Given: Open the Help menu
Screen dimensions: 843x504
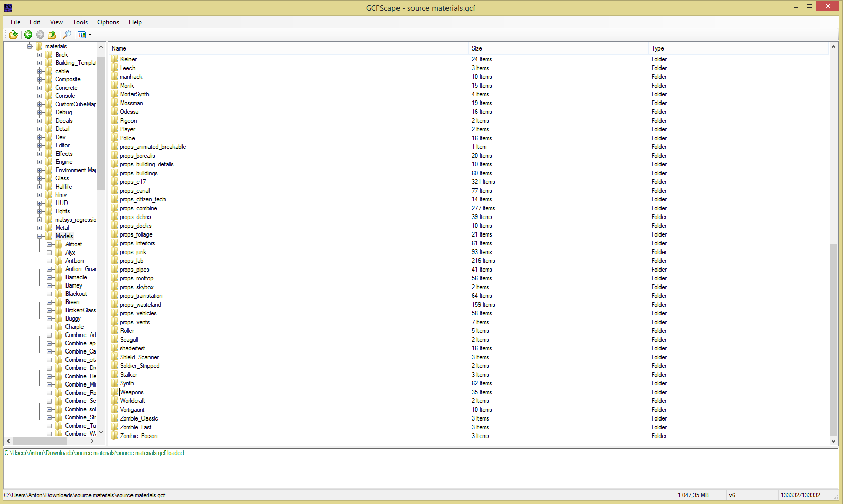Looking at the screenshot, I should click(135, 22).
